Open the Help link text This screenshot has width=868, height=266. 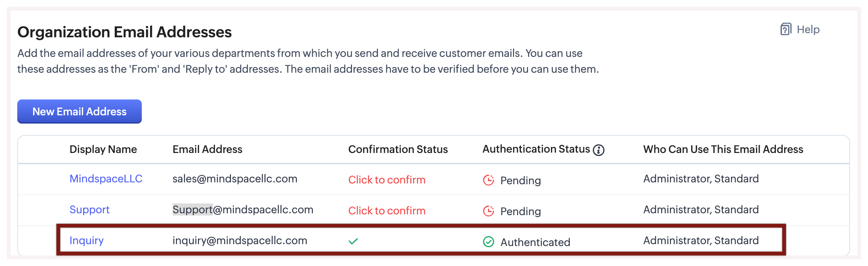pos(808,29)
